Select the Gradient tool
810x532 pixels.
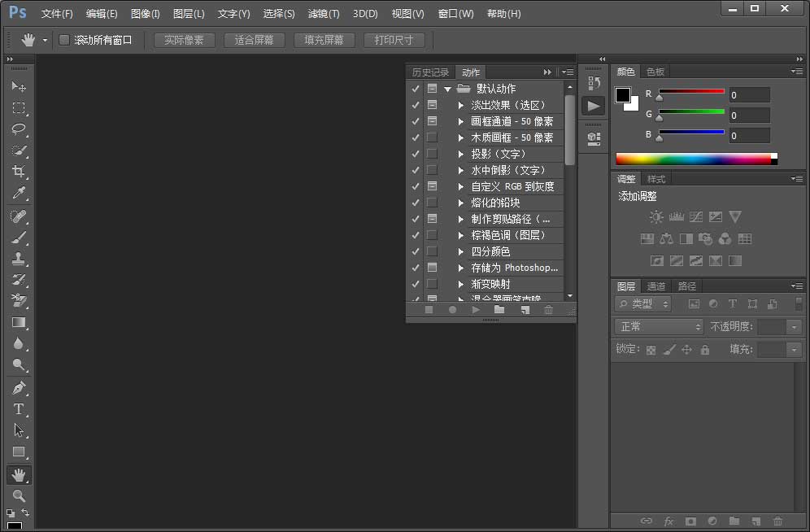(19, 323)
